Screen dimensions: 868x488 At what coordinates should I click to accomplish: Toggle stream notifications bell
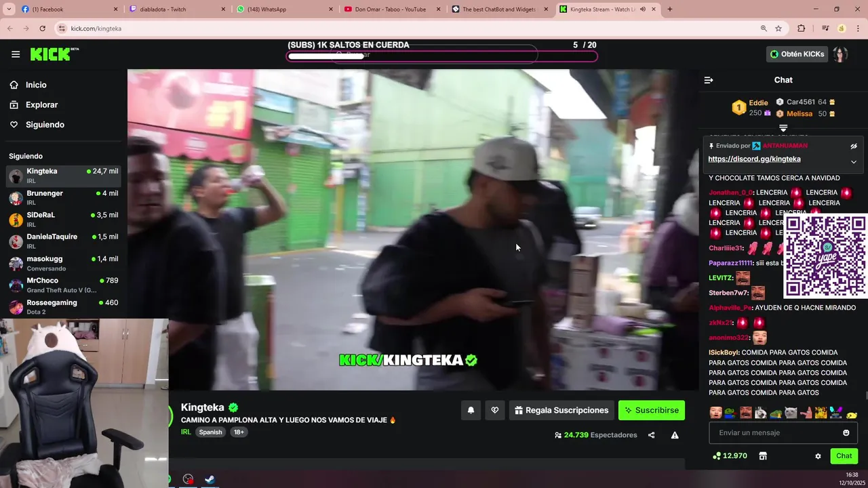click(x=471, y=410)
